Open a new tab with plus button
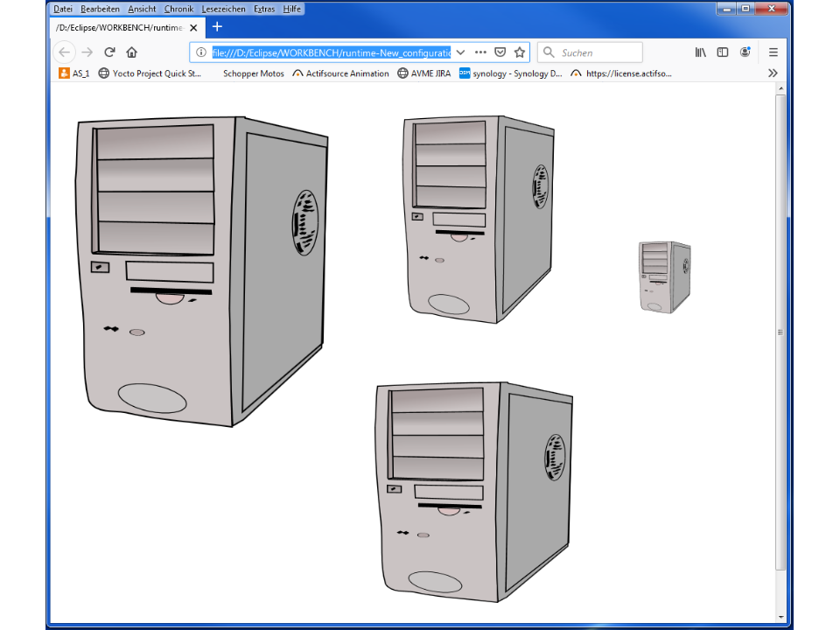The width and height of the screenshot is (840, 630). point(218,27)
